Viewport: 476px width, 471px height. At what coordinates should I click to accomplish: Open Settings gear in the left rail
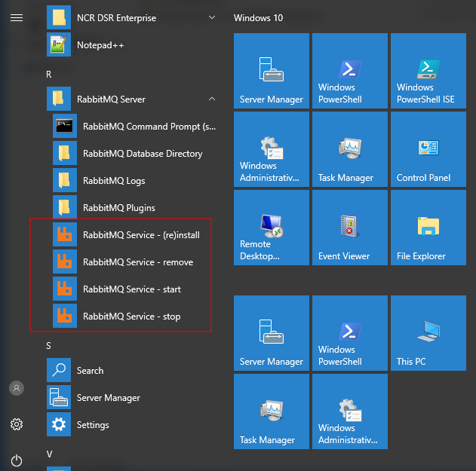coord(17,424)
